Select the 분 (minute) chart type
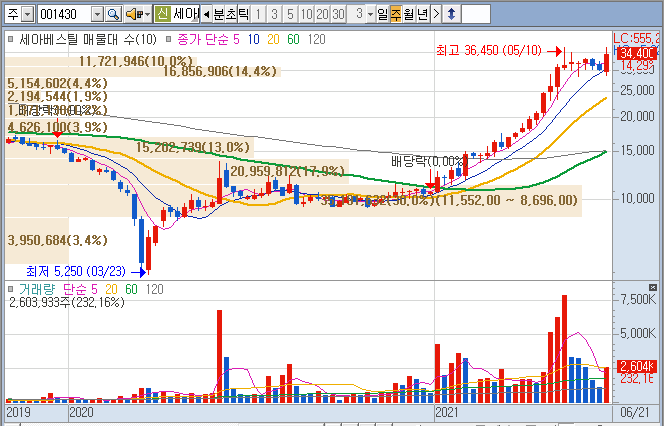The height and width of the screenshot is (426, 664). (219, 14)
